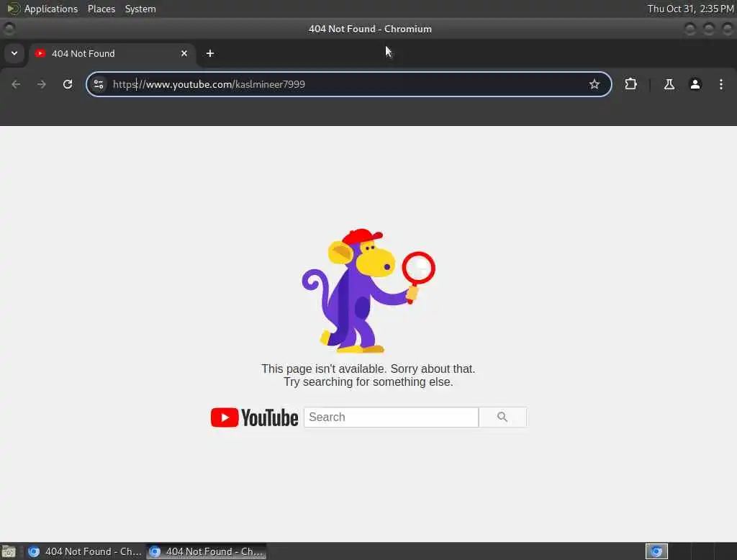The image size is (737, 560).
Task: Click the show desktop icon in taskbar
Action: (x=9, y=551)
